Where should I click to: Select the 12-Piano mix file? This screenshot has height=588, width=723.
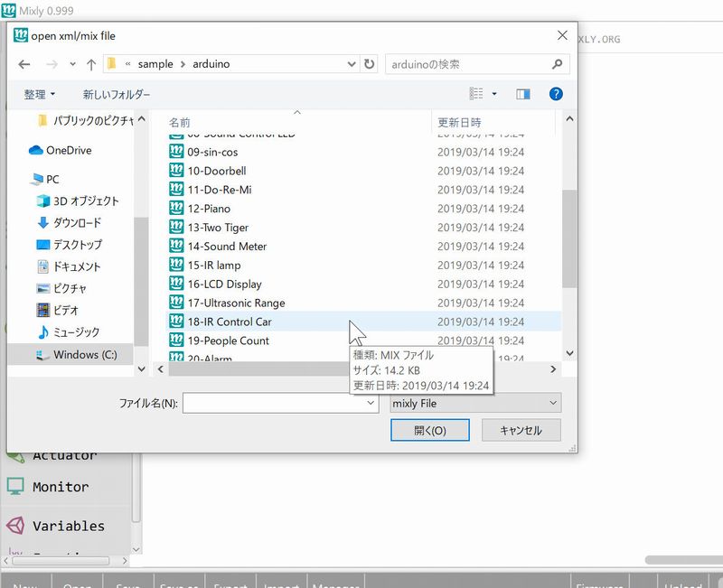point(209,209)
